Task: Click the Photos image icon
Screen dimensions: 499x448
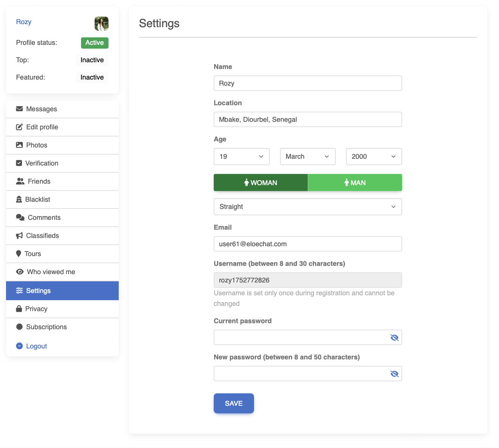Action: [19, 145]
